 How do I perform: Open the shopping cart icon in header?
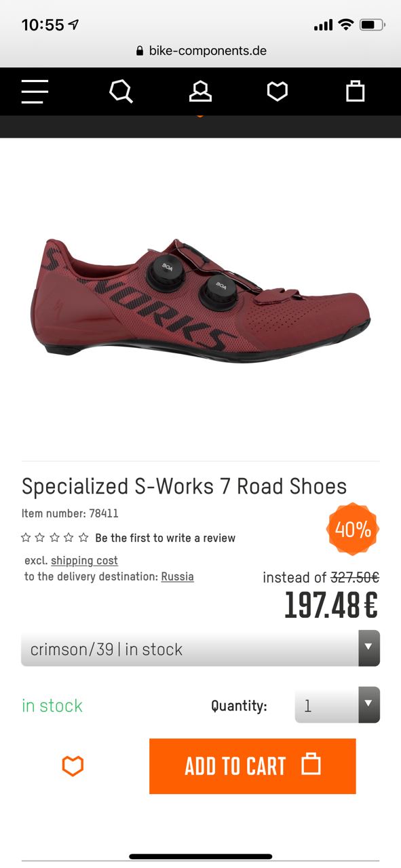[356, 91]
